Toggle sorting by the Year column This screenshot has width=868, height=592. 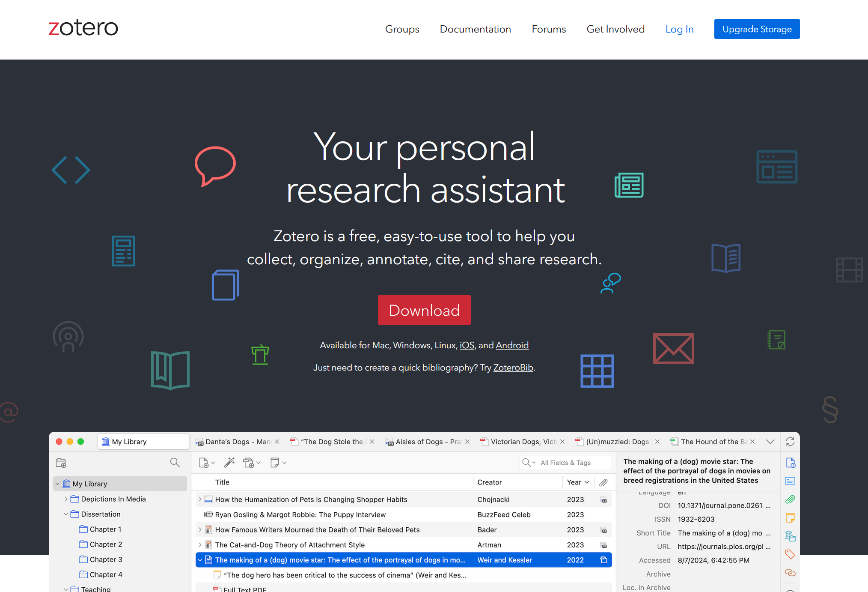575,482
